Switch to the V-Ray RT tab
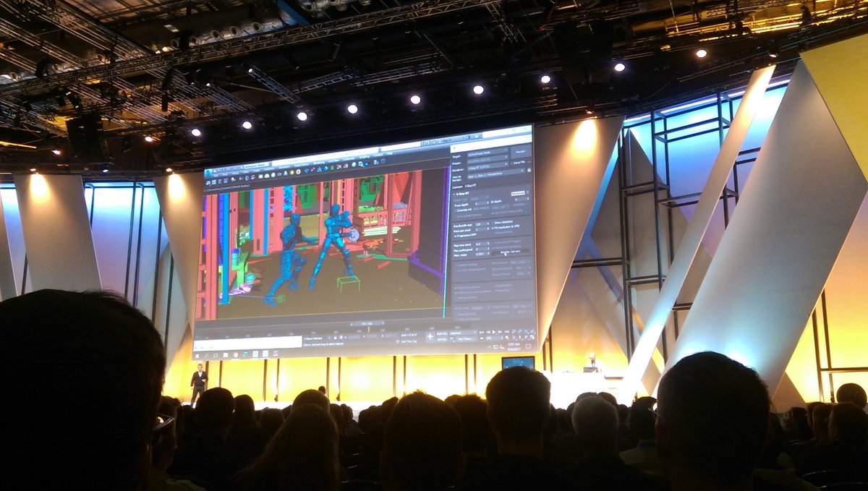 pyautogui.click(x=471, y=187)
